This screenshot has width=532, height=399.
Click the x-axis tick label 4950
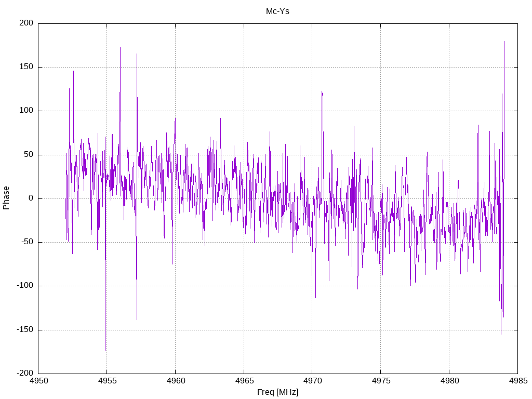click(x=38, y=381)
